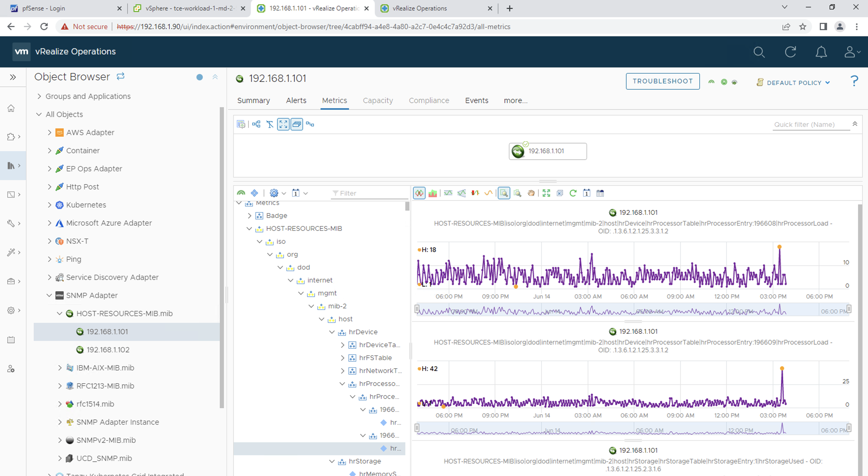Toggle the red-green anomalies chart icon
868x476 pixels.
pyautogui.click(x=475, y=193)
